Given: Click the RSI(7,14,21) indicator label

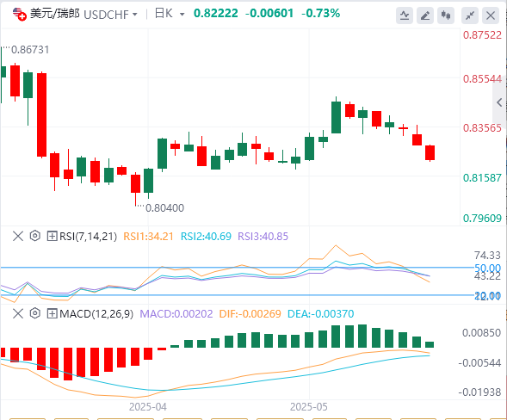Looking at the screenshot, I should [x=88, y=237].
